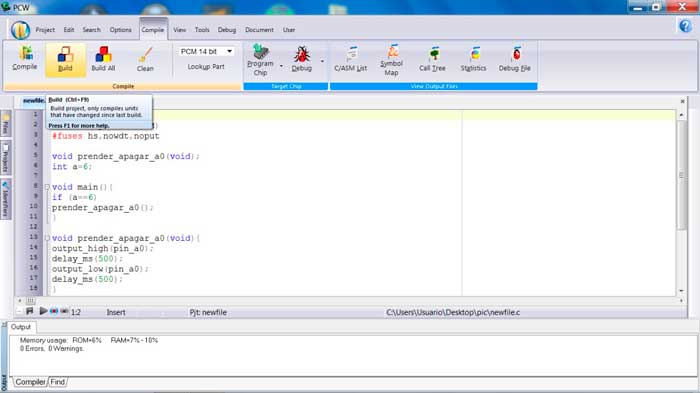Click the round PCW application menu button
This screenshot has width=700, height=393.
(x=20, y=30)
